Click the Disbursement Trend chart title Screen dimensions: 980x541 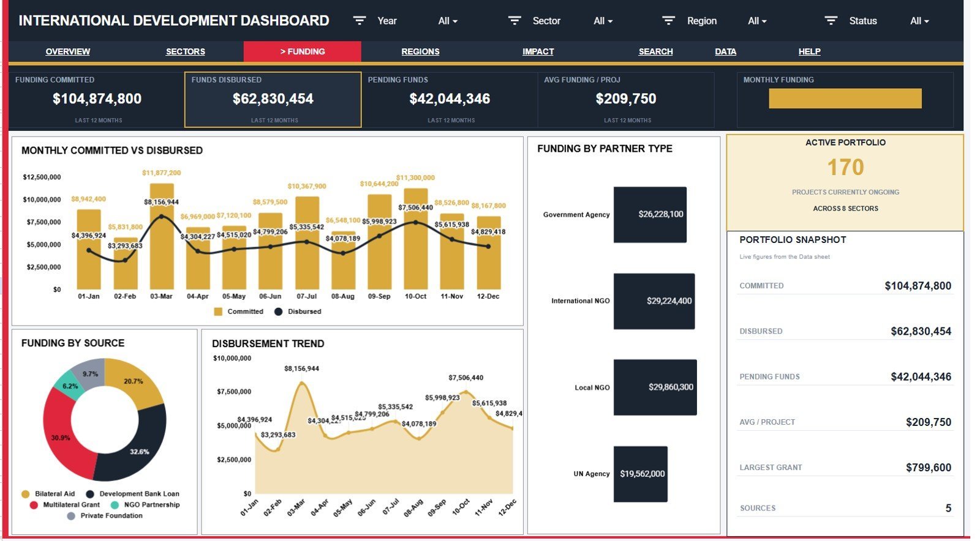click(x=268, y=344)
